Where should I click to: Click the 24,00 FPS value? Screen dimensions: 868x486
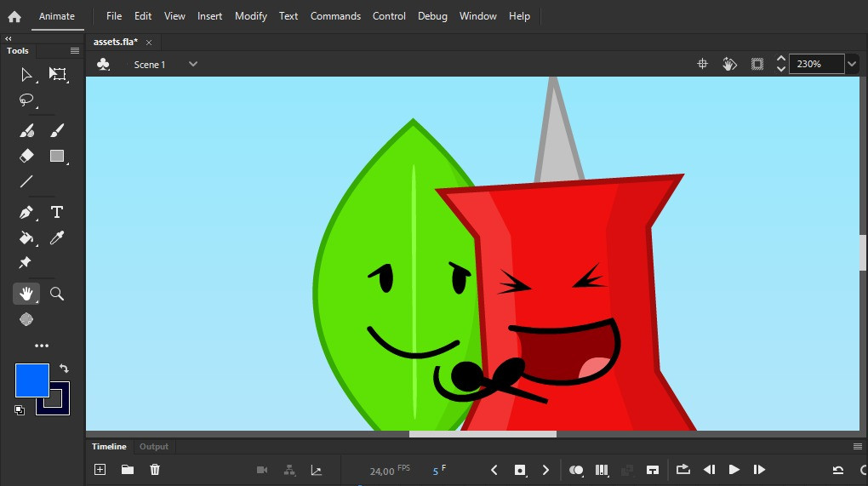click(382, 471)
